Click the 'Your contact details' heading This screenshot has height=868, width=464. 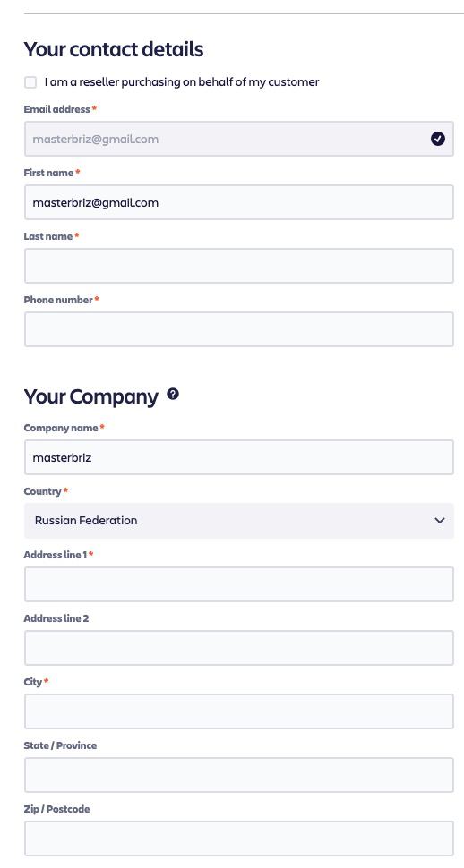pyautogui.click(x=114, y=49)
